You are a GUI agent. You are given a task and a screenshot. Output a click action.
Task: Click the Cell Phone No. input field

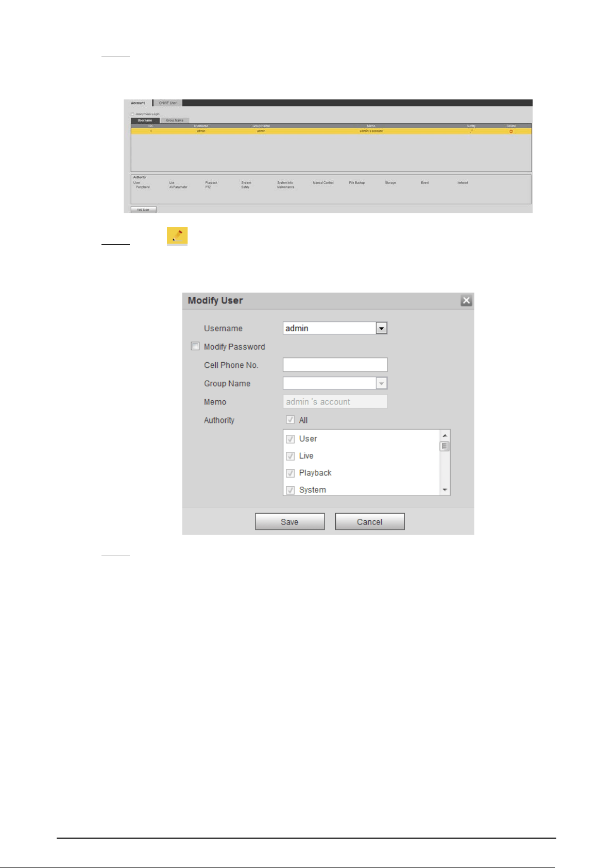pos(335,365)
